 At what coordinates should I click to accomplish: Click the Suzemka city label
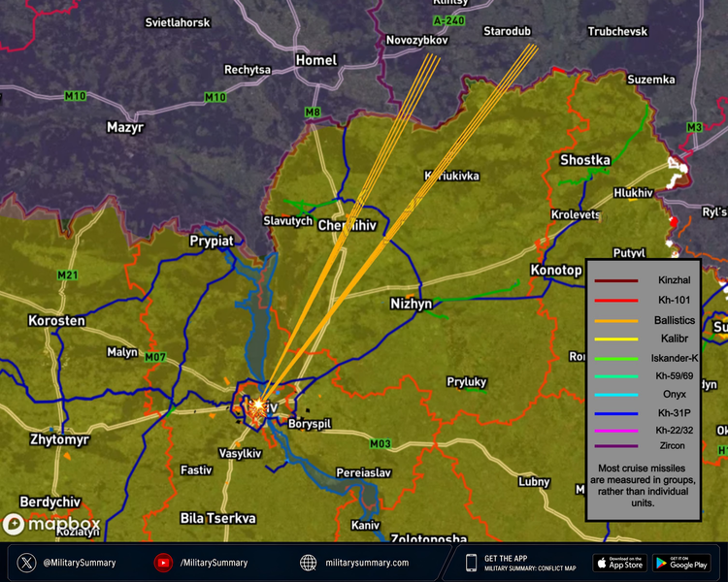tap(651, 80)
